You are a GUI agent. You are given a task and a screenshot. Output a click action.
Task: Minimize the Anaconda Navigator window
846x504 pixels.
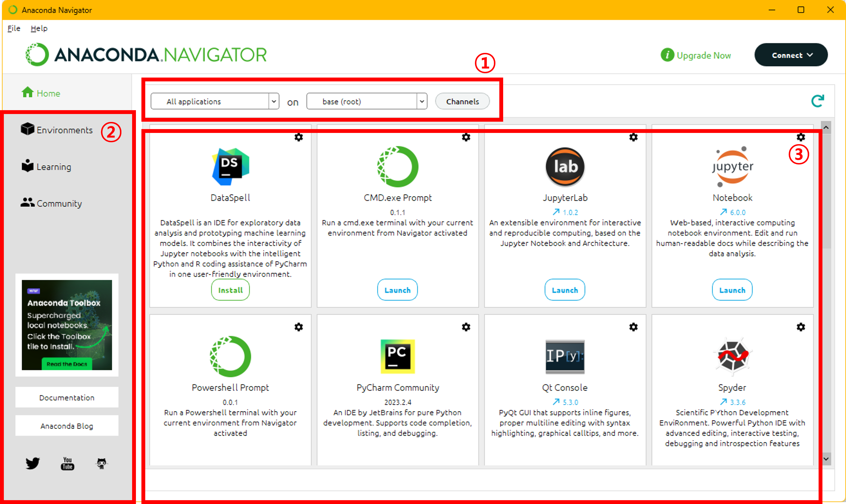pyautogui.click(x=772, y=10)
